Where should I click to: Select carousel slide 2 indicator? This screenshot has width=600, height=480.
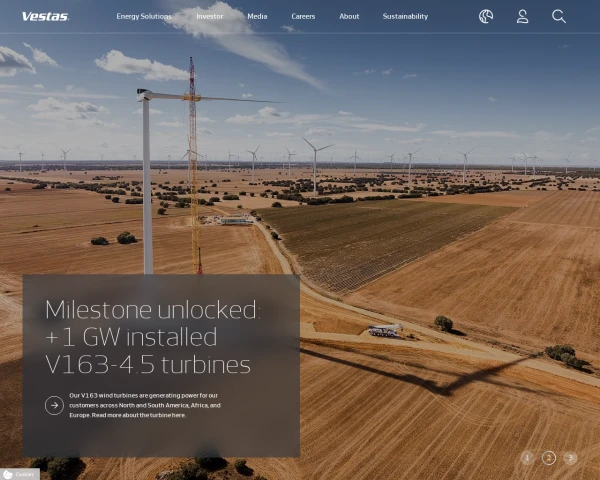coord(549,458)
